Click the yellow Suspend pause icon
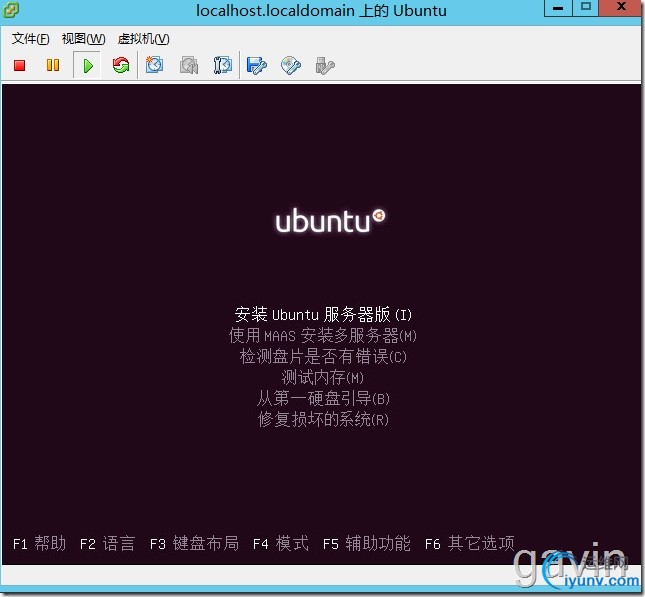645x597 pixels. [x=53, y=65]
